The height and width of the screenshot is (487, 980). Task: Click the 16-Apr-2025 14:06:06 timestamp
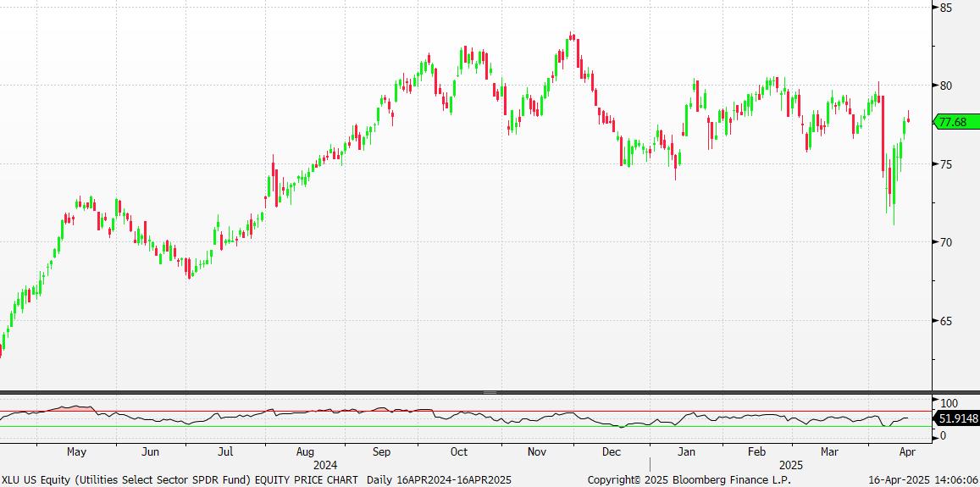(924, 480)
